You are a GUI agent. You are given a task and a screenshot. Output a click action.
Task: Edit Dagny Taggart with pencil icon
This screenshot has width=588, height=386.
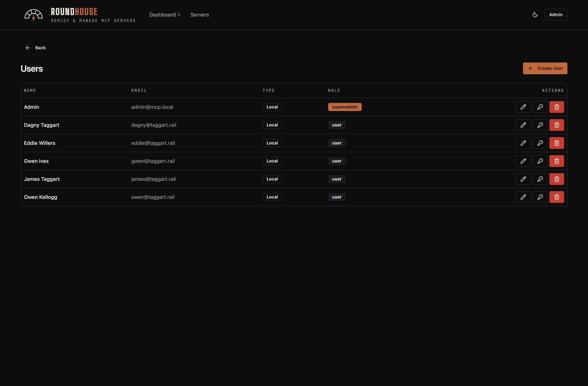(x=523, y=125)
